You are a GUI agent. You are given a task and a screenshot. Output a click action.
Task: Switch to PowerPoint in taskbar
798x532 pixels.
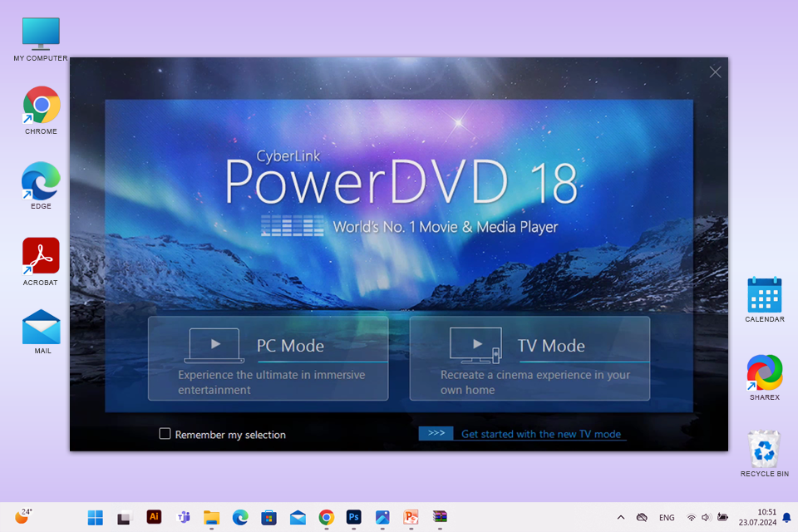(x=411, y=518)
